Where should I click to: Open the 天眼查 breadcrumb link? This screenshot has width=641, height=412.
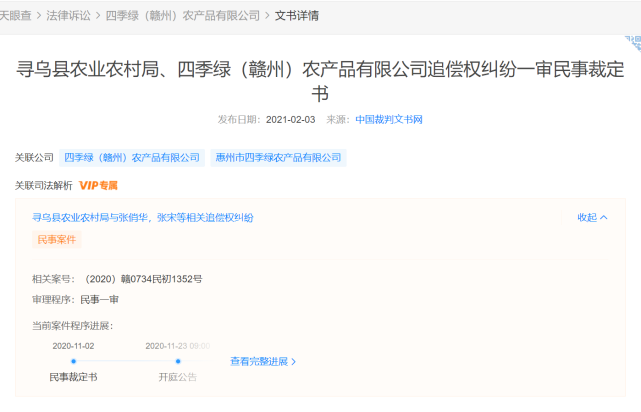click(16, 16)
